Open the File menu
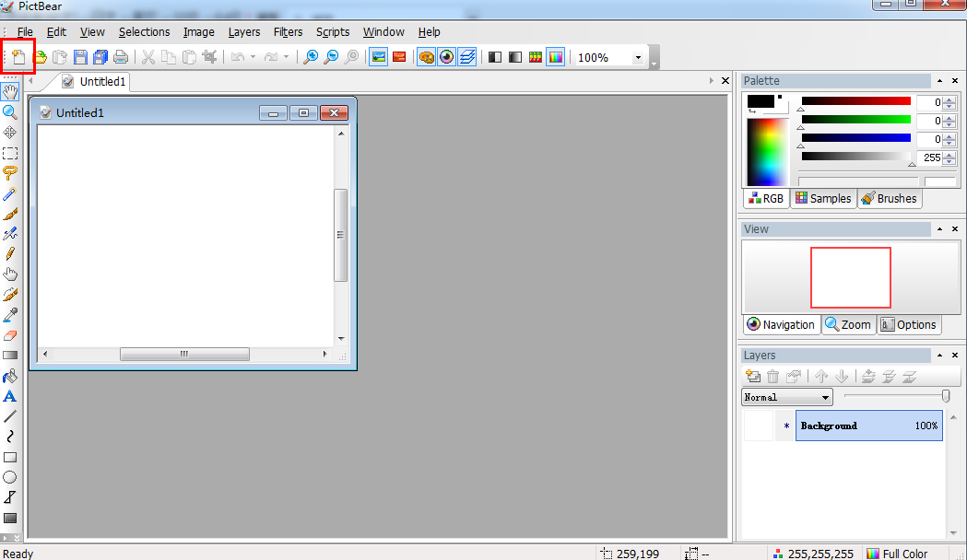The width and height of the screenshot is (967, 560). [x=25, y=32]
